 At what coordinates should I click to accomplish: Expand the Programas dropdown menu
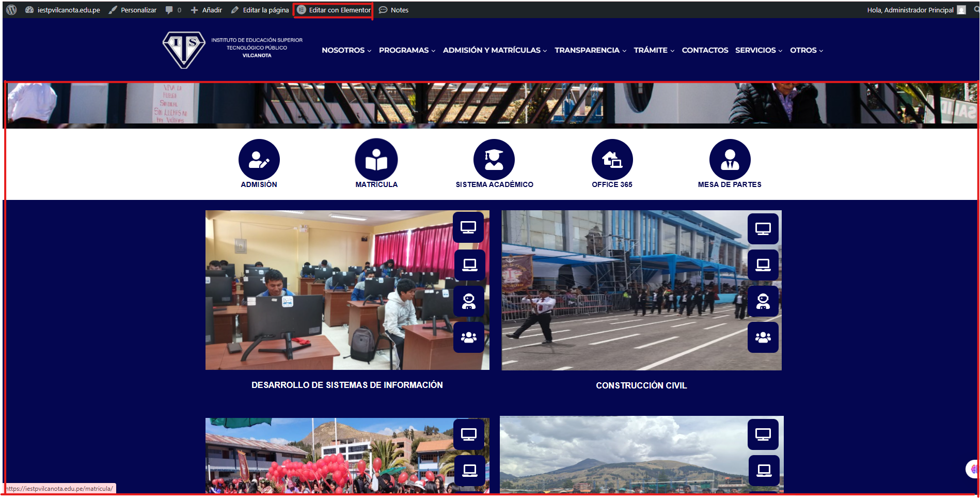click(407, 50)
